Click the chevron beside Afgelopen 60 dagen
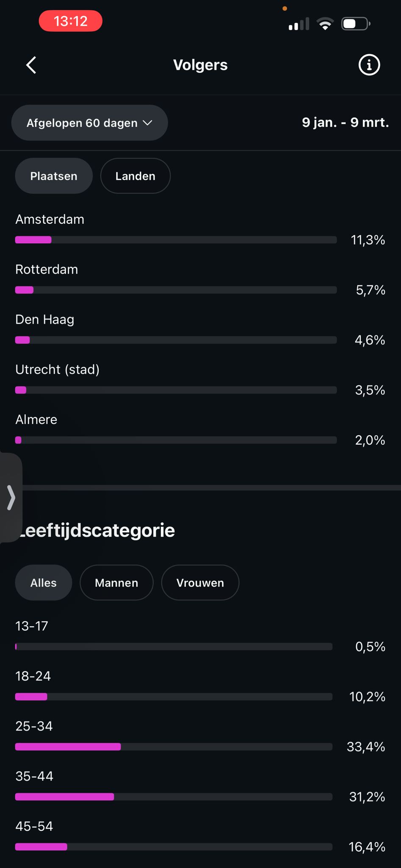 pyautogui.click(x=147, y=123)
